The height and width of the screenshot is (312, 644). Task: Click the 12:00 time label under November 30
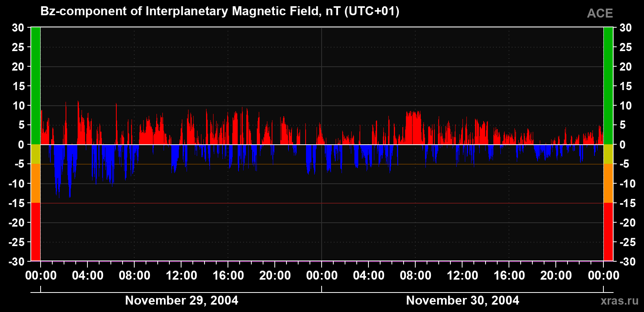463,275
